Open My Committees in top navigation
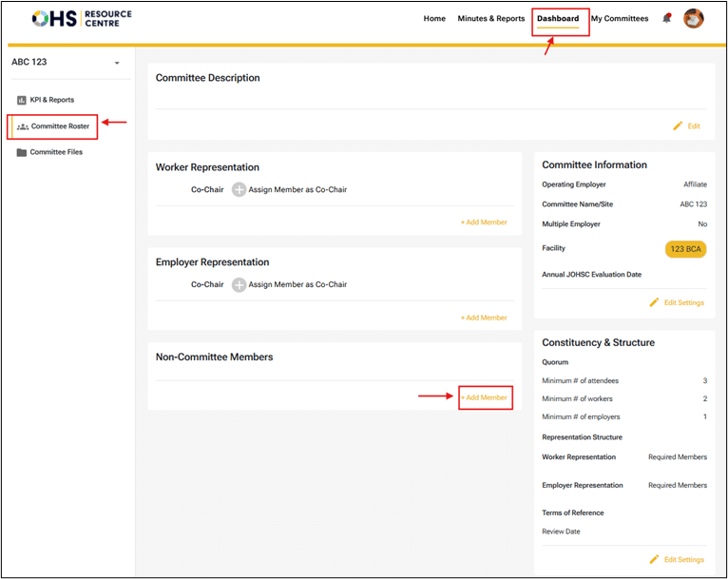Viewport: 728px width, 579px height. point(620,18)
